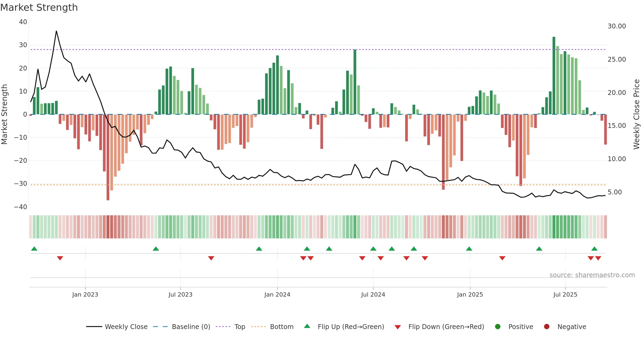Image resolution: width=644 pixels, height=362 pixels.
Task: Click the 25.00 tick on the right axis
Action: coord(617,60)
